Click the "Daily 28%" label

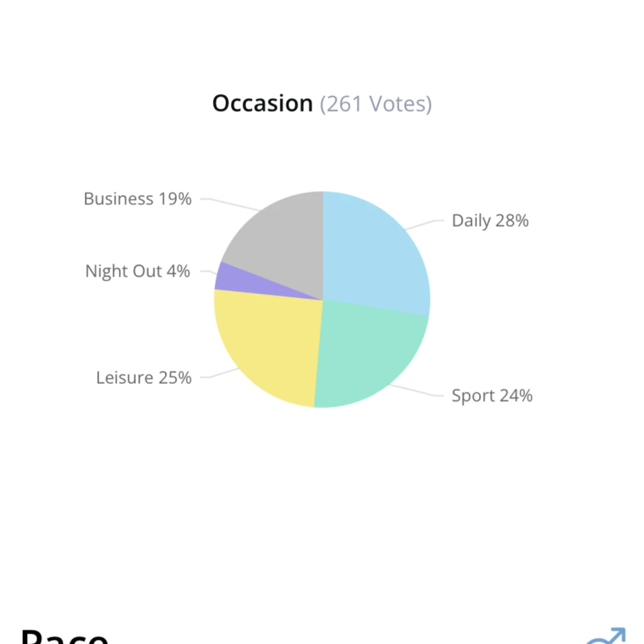tap(490, 220)
